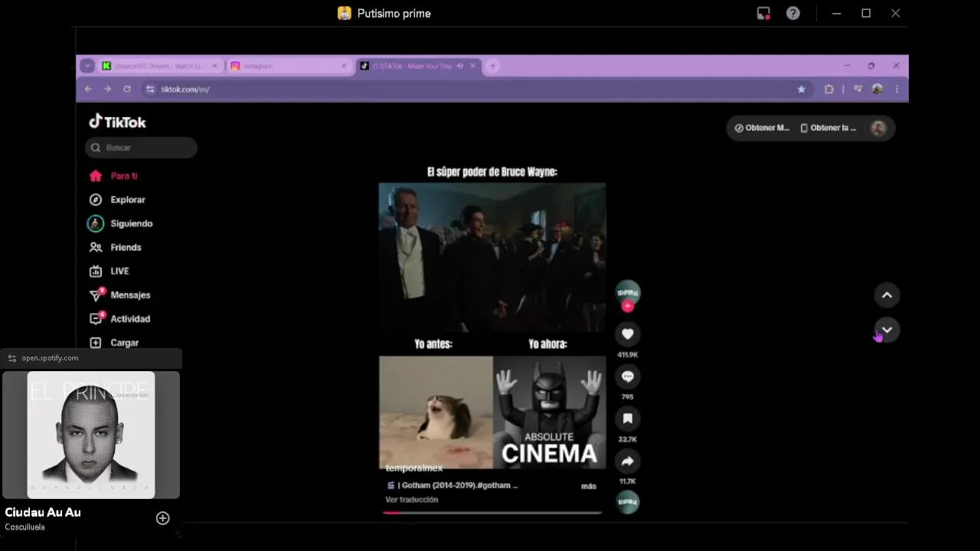
Task: Open the Para ti home feed
Action: (113, 176)
